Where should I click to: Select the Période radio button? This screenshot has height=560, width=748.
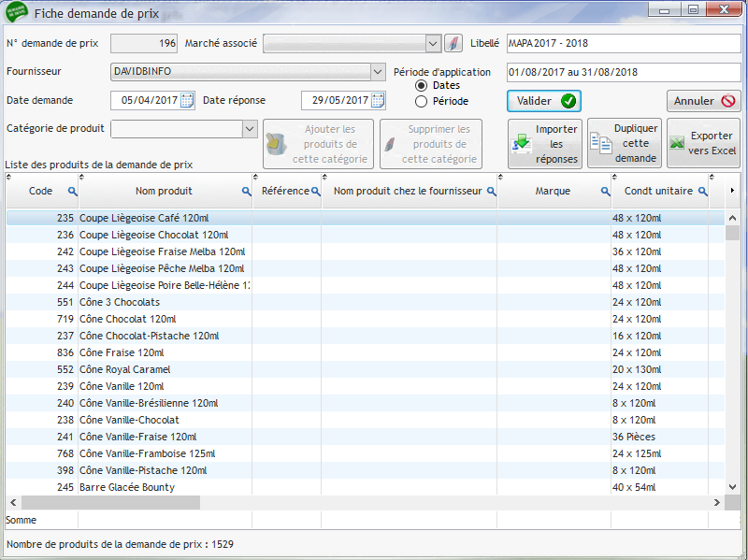(421, 101)
